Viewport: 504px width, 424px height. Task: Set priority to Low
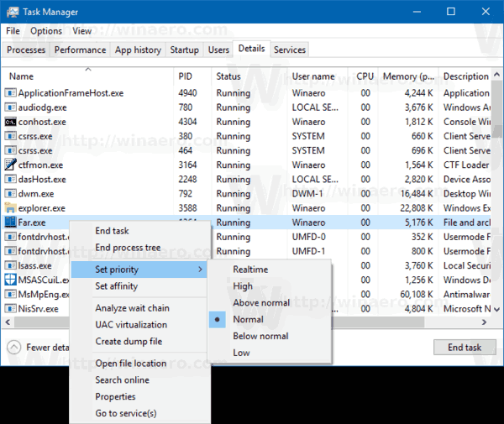(270, 353)
